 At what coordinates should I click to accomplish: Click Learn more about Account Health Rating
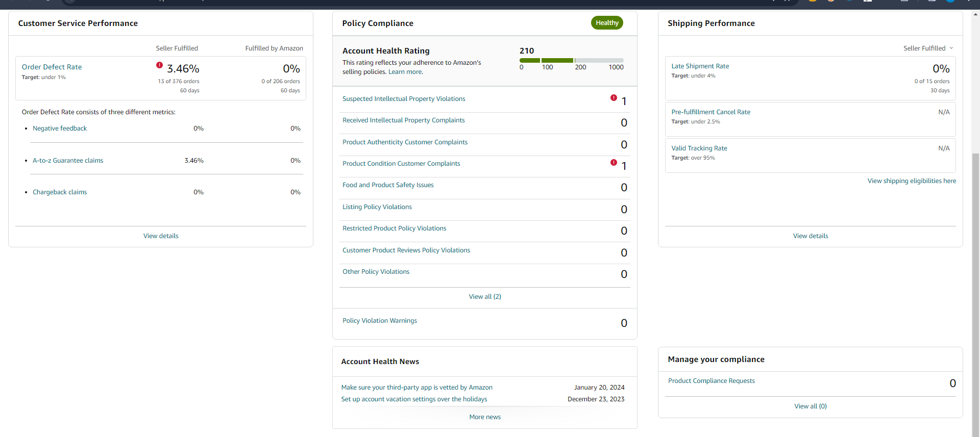[x=405, y=72]
